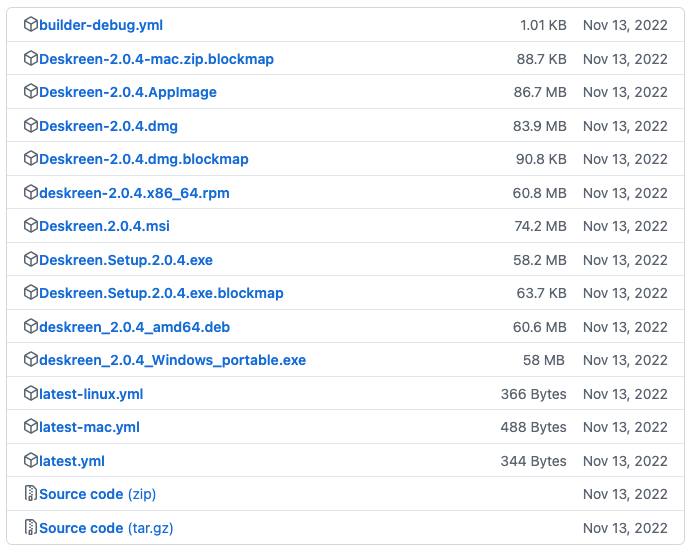
Task: Download deskreen_2.0.4_Windows_portable.exe
Action: [x=173, y=360]
